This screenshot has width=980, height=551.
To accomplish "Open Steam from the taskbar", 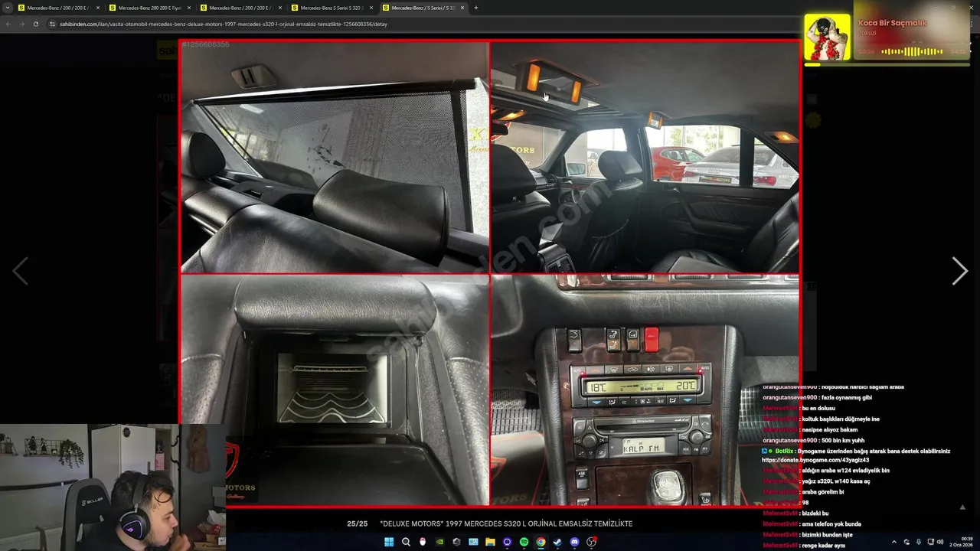I will tap(557, 542).
